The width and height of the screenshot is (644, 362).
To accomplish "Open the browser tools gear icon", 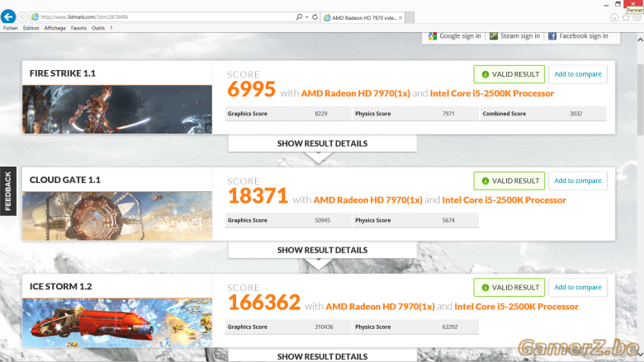I will point(637,17).
